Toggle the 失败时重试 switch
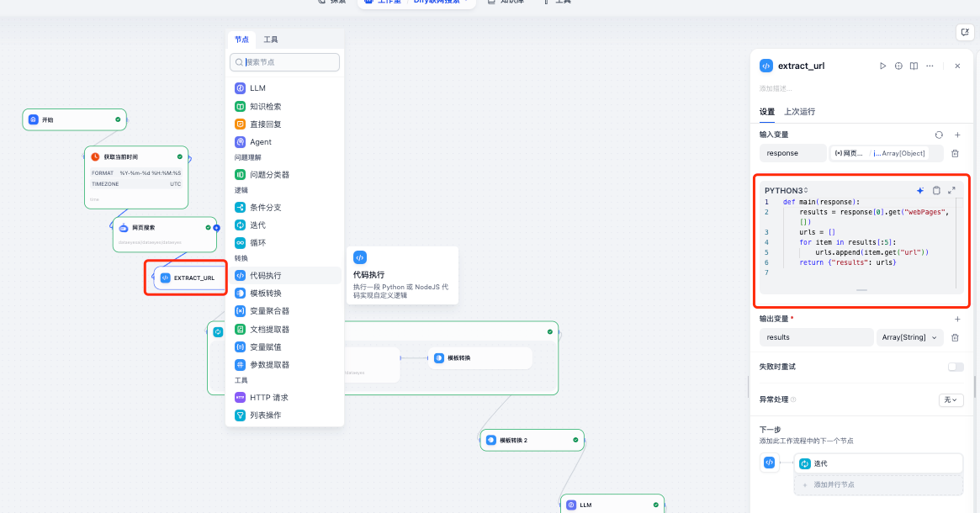 tap(956, 367)
